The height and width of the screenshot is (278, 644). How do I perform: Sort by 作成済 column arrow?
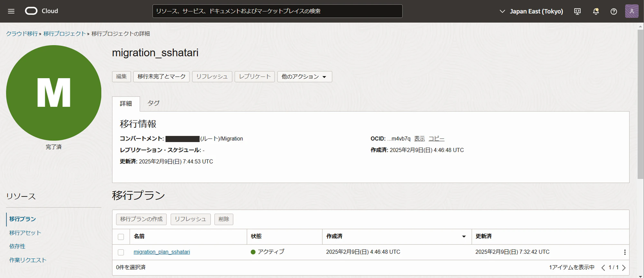point(464,236)
